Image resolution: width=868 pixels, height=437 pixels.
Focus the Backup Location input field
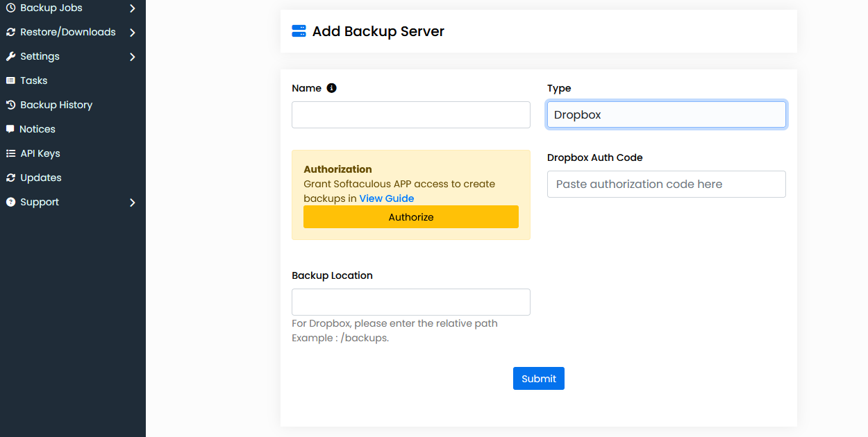pos(411,302)
